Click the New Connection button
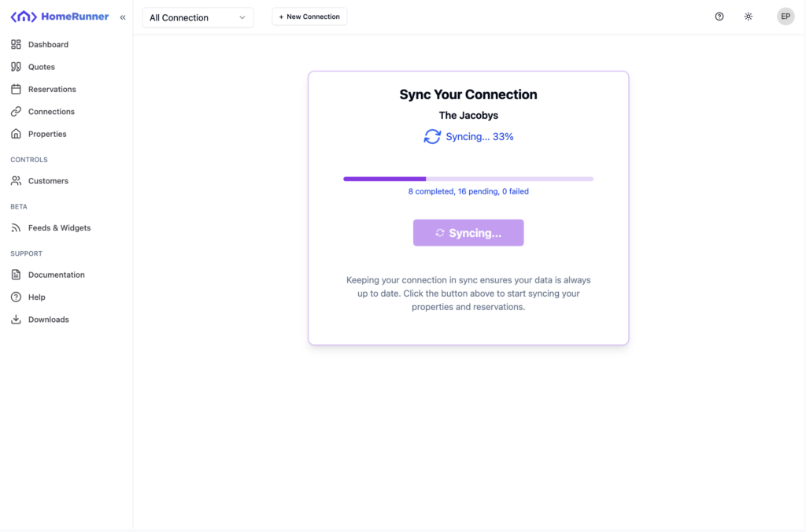Viewport: 806px width, 532px height. pos(309,17)
